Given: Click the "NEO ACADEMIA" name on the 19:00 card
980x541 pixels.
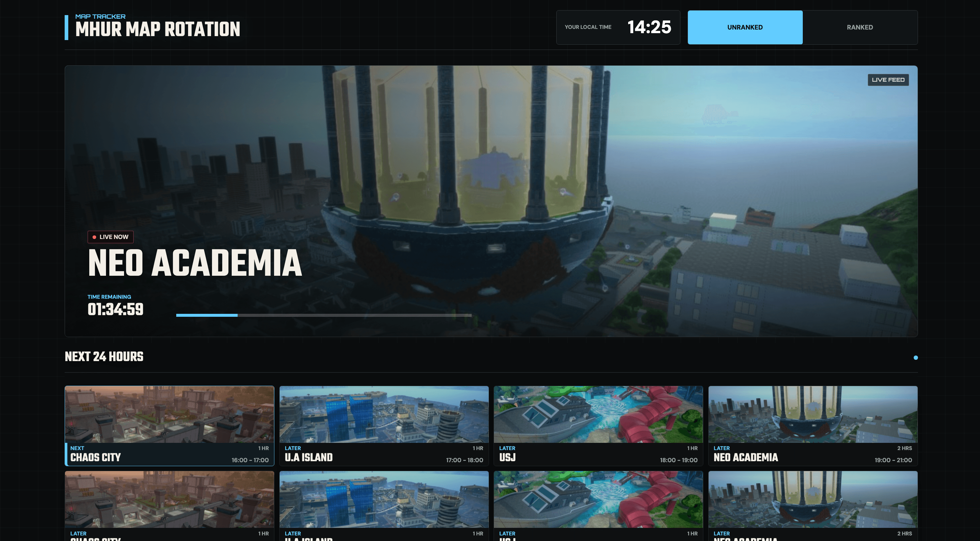Looking at the screenshot, I should click(746, 457).
